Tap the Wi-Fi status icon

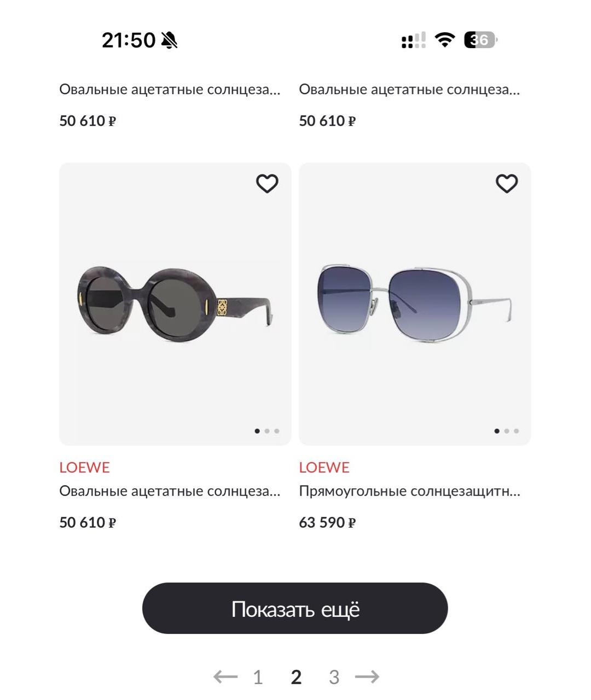click(445, 40)
